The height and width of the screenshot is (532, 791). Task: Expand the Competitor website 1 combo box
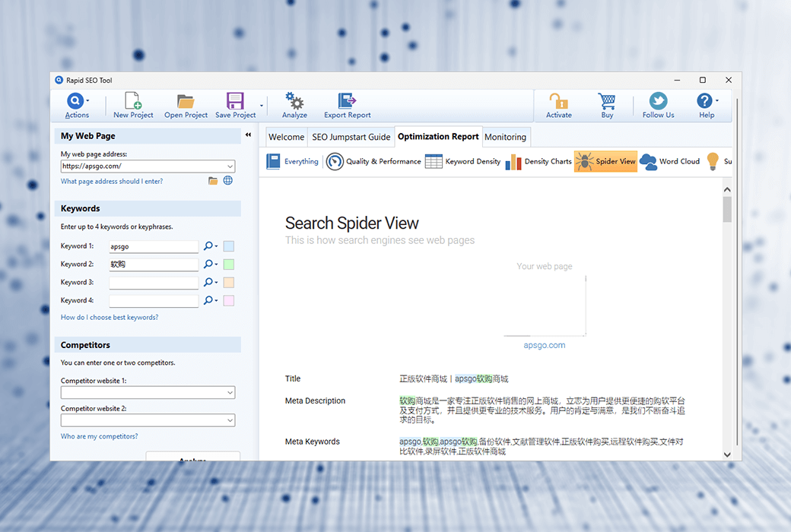coord(230,392)
